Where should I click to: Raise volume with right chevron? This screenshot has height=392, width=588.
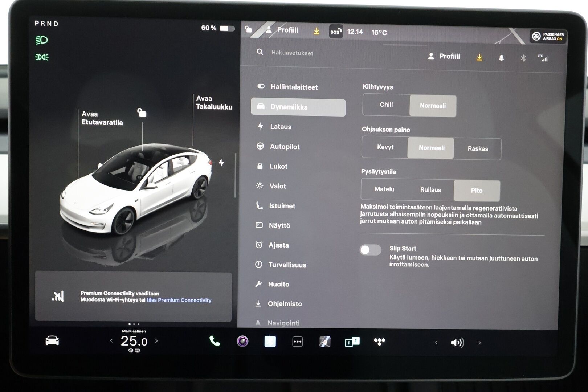coord(479,343)
